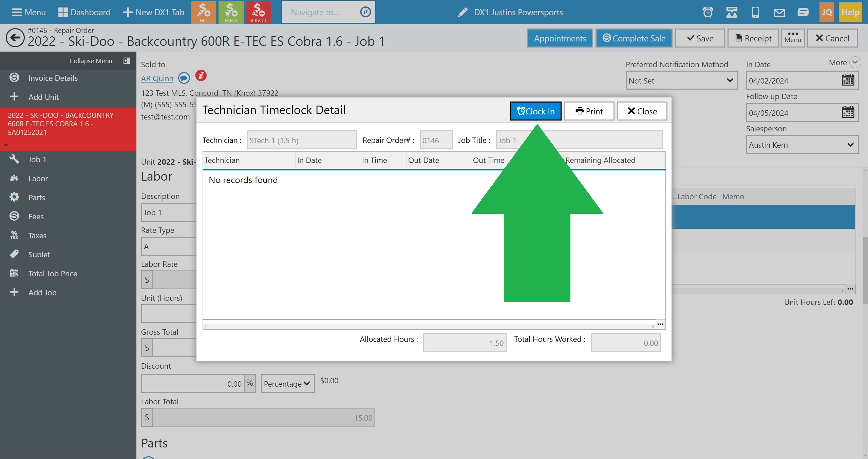The height and width of the screenshot is (459, 868).
Task: Select Parts in the sidebar menu
Action: pyautogui.click(x=37, y=198)
